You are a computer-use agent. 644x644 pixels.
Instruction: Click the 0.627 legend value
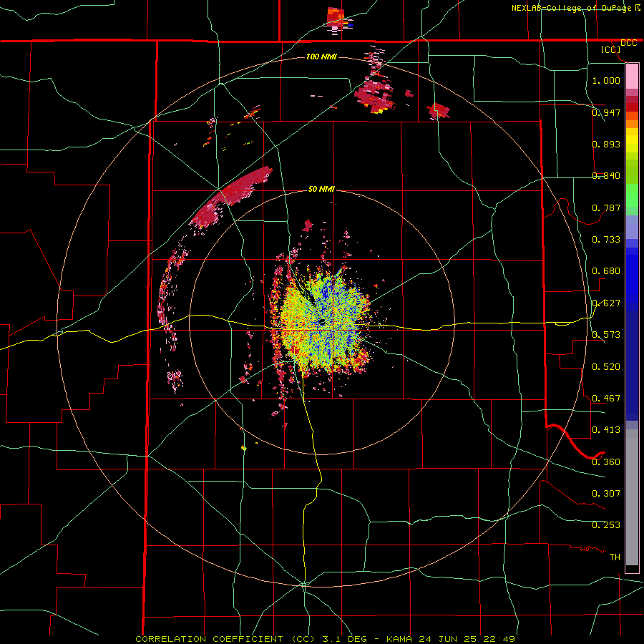click(x=606, y=303)
